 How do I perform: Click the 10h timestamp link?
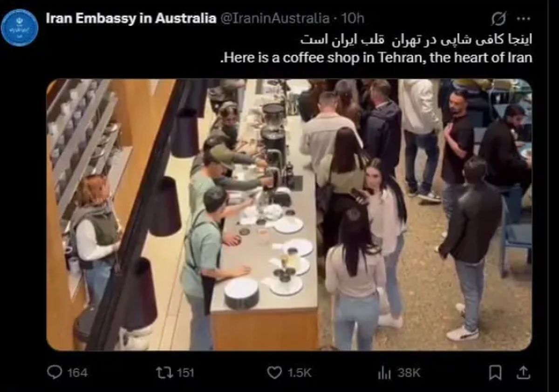point(353,19)
